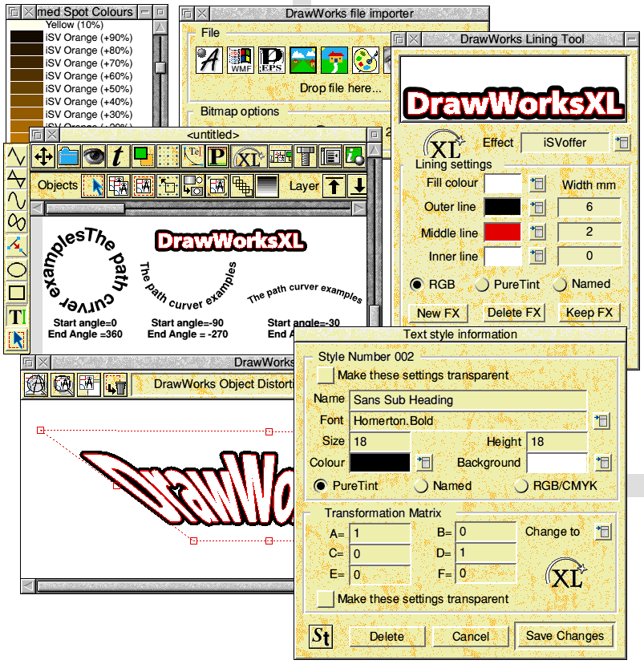Tick the transparent checkbox in Transformation Matrix section
This screenshot has width=644, height=664.
326,599
